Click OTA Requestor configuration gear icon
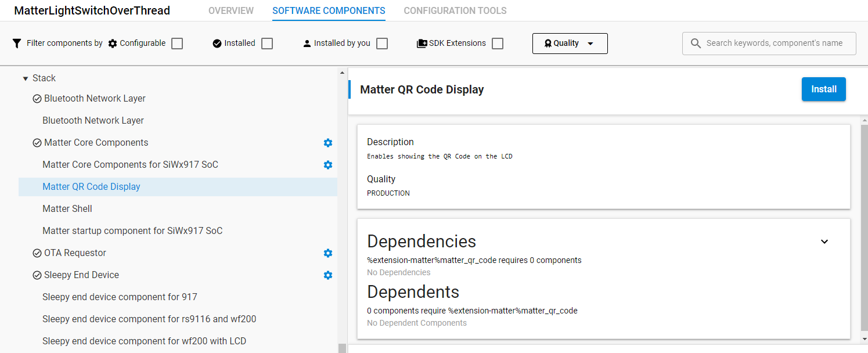This screenshot has height=353, width=868. (x=328, y=253)
